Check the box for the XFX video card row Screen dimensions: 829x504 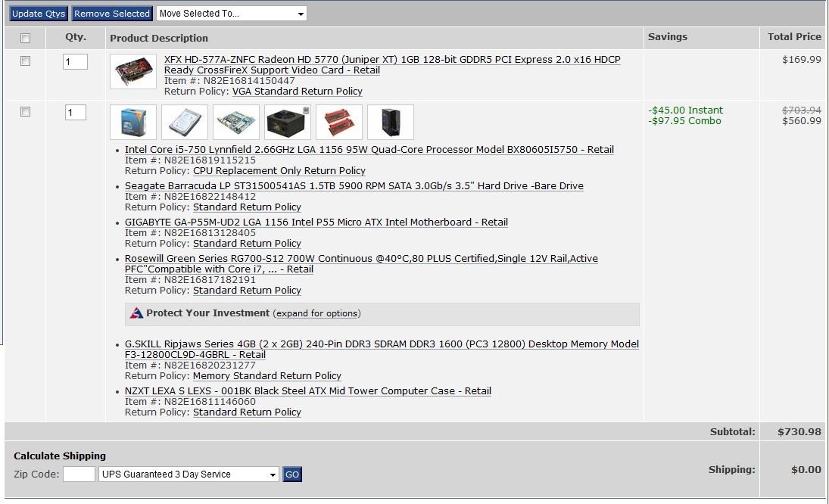[26, 61]
